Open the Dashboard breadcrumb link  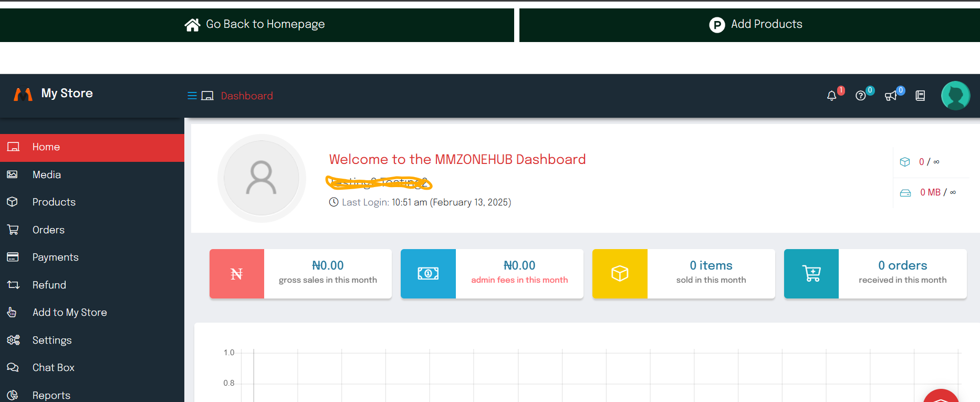(x=247, y=96)
